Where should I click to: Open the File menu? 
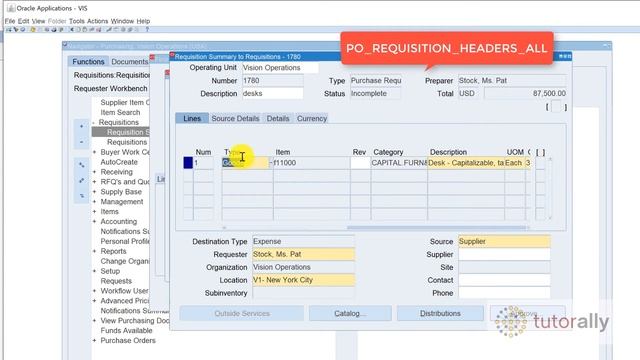click(x=10, y=21)
